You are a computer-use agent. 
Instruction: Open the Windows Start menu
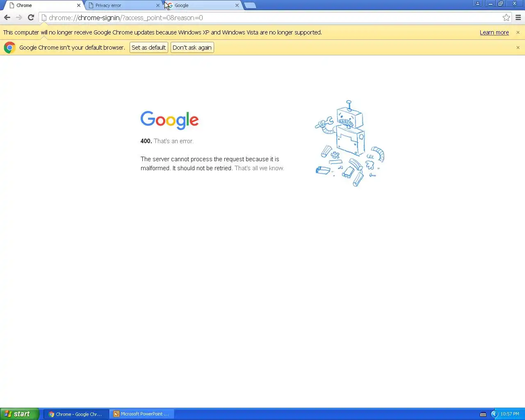[x=20, y=414]
